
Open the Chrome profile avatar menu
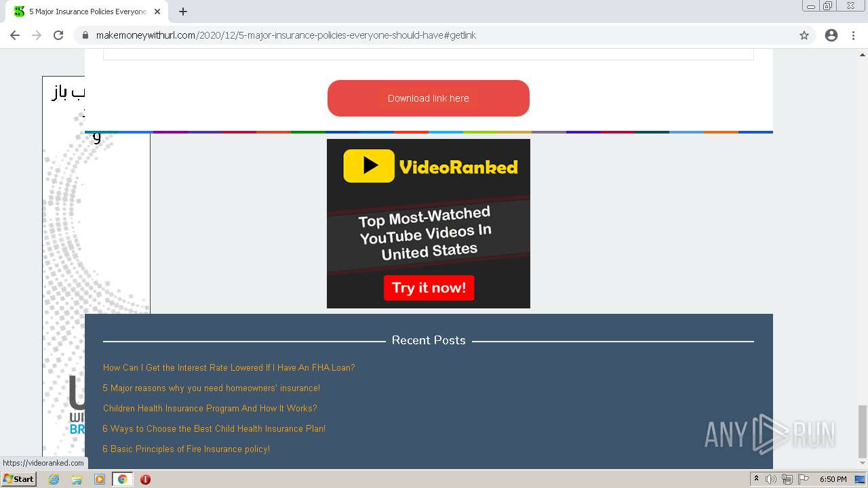(x=831, y=35)
